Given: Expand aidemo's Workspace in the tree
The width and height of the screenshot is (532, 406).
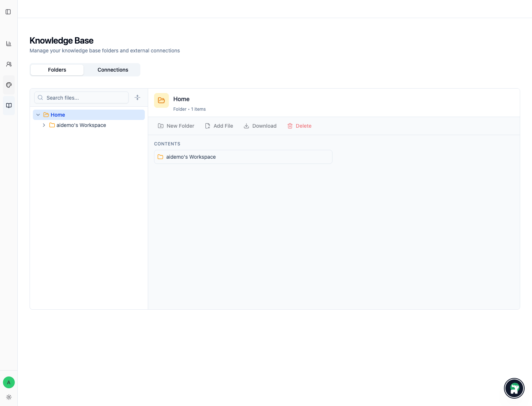Looking at the screenshot, I should 44,125.
